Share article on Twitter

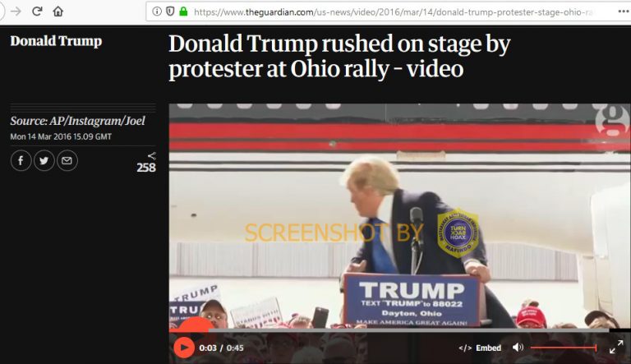click(x=44, y=161)
